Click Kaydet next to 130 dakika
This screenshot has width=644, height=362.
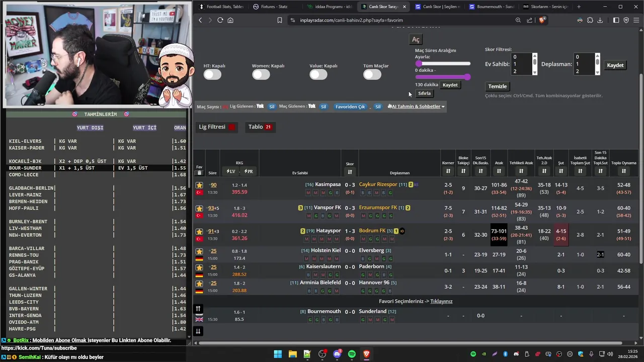450,85
